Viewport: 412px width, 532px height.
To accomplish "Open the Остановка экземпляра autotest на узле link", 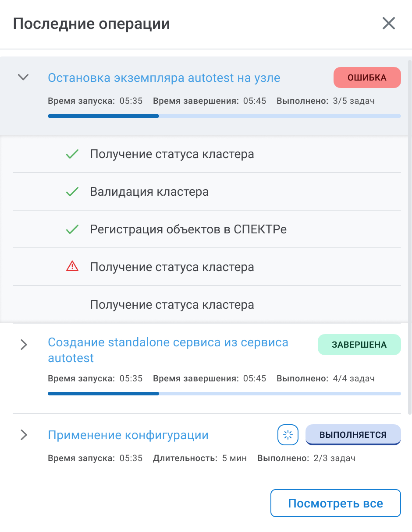I will 164,78.
